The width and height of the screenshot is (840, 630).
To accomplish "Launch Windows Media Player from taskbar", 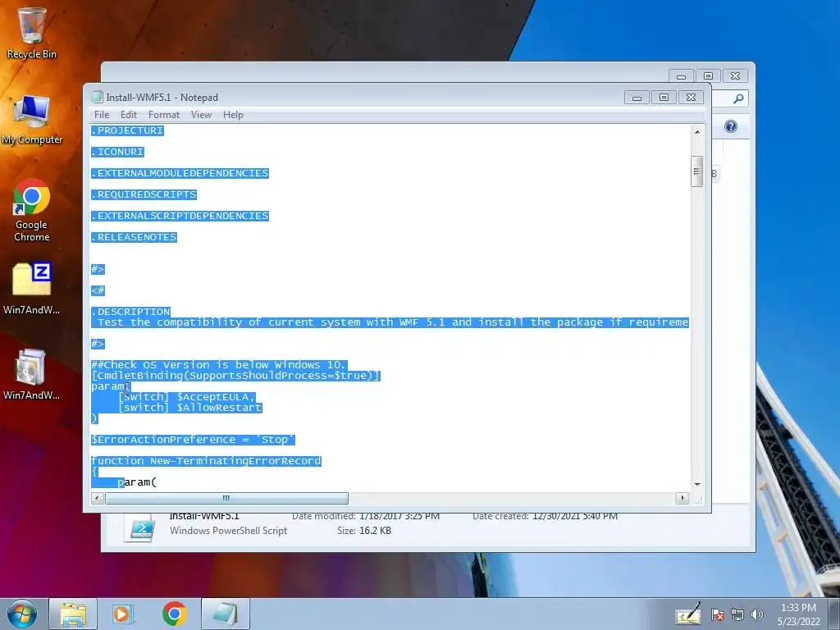I will point(123,614).
